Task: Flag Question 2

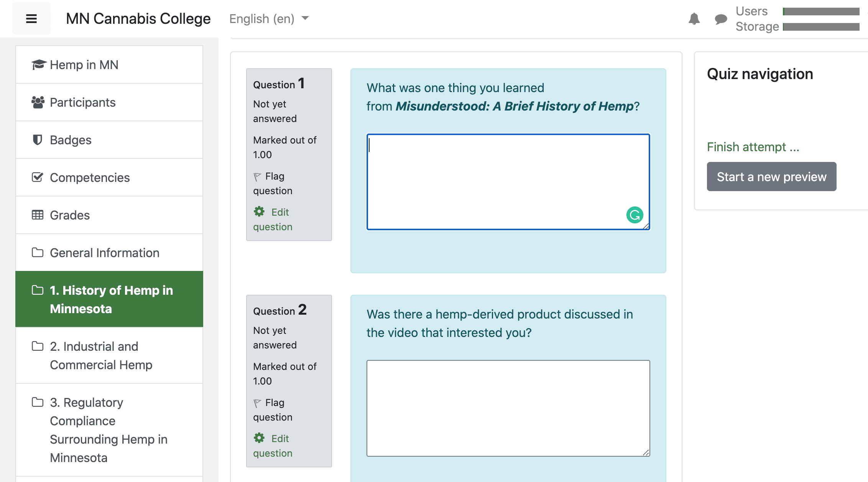Action: point(272,409)
